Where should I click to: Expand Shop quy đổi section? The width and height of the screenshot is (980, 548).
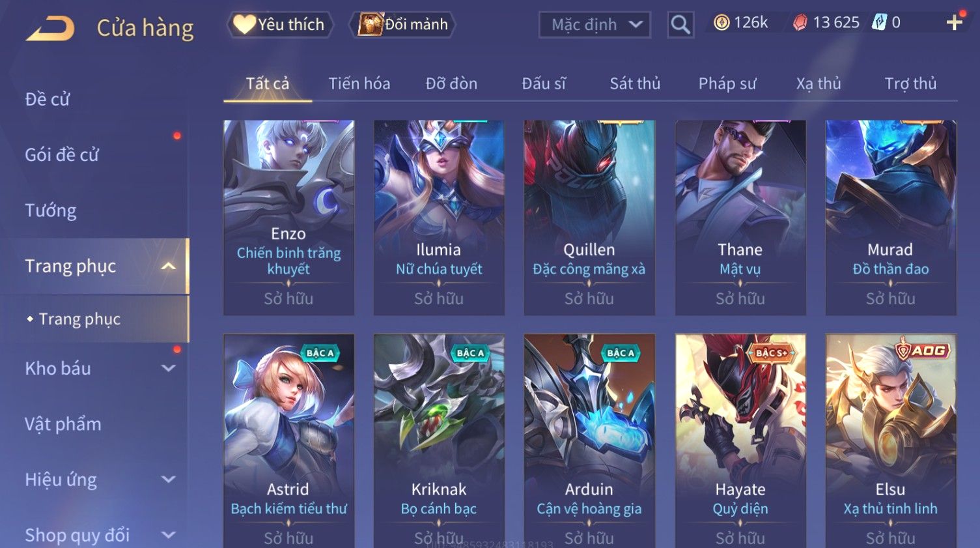[169, 535]
